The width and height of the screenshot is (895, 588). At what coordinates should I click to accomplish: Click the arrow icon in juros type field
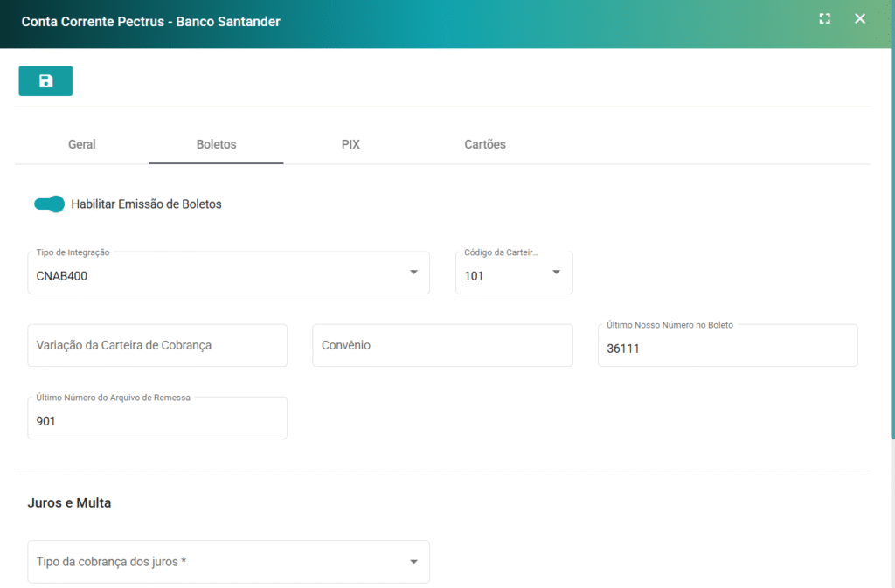pos(413,562)
